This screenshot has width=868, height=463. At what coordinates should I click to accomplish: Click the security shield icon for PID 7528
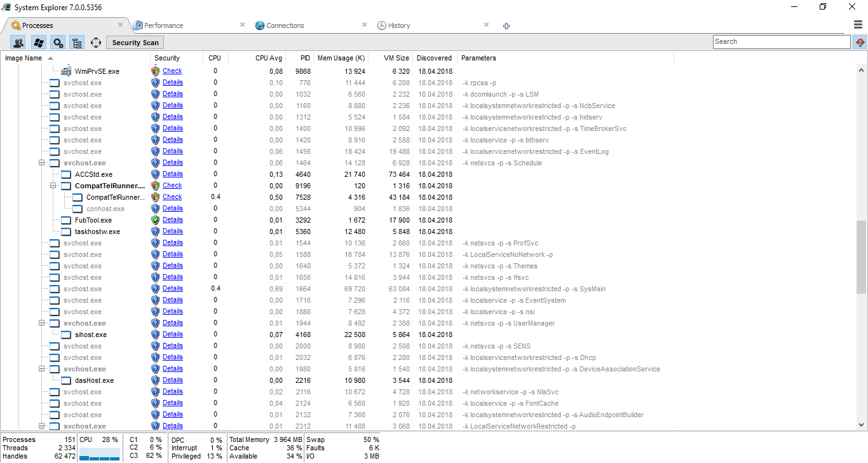[156, 197]
